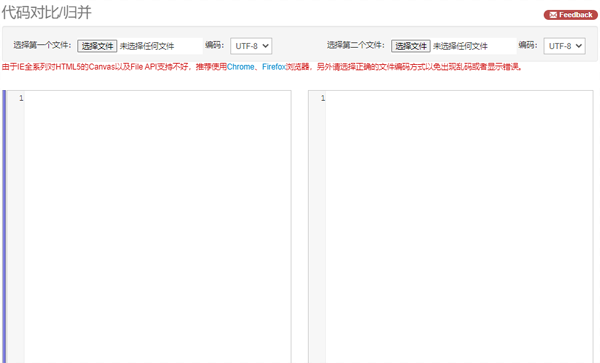This screenshot has height=363, width=600.
Task: Click into the right code editor pane
Action: (459, 226)
